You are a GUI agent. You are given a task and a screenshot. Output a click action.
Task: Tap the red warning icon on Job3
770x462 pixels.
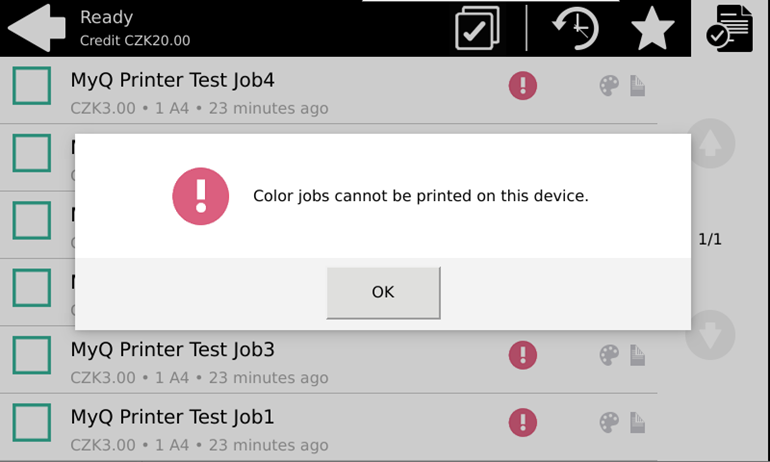[x=523, y=355]
